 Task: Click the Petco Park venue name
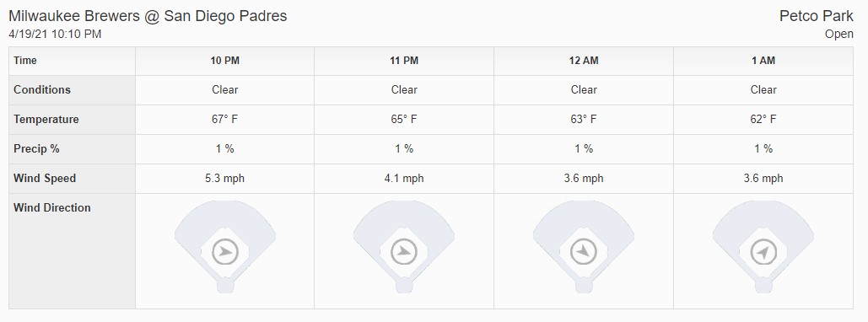coord(816,16)
